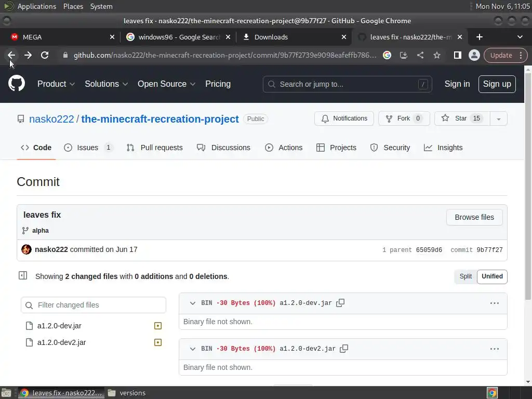Collapse the a1.2.0-dev.jar diff chevron
This screenshot has width=532, height=399.
pos(192,303)
